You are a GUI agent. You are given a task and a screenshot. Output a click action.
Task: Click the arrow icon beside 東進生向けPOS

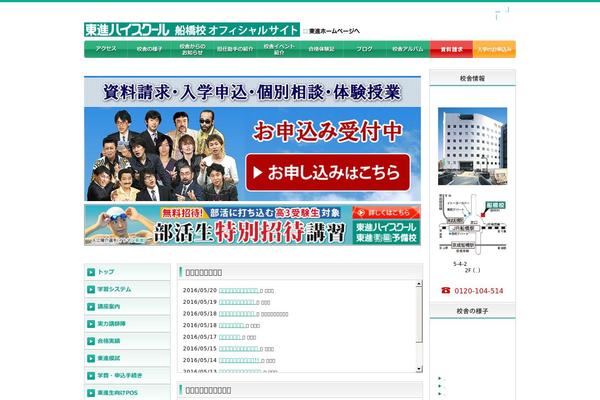[x=91, y=393]
